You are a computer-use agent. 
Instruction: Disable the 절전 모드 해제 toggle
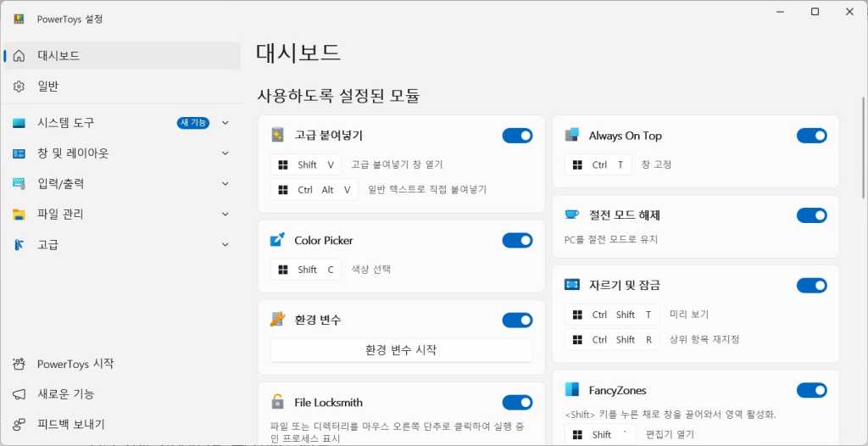(x=812, y=215)
